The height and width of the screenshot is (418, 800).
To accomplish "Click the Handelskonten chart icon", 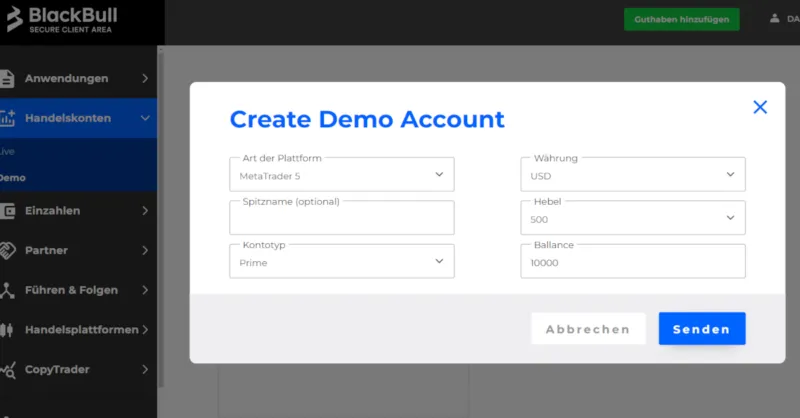I will click(x=6, y=118).
